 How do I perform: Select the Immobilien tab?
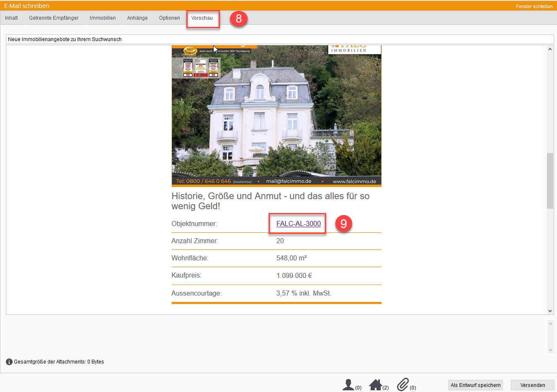pyautogui.click(x=102, y=18)
